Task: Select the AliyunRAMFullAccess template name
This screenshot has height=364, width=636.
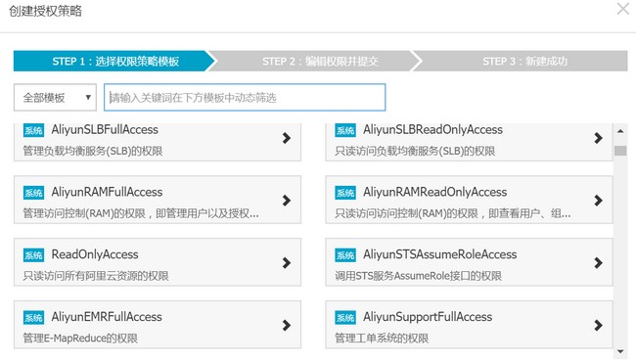Action: tap(107, 193)
